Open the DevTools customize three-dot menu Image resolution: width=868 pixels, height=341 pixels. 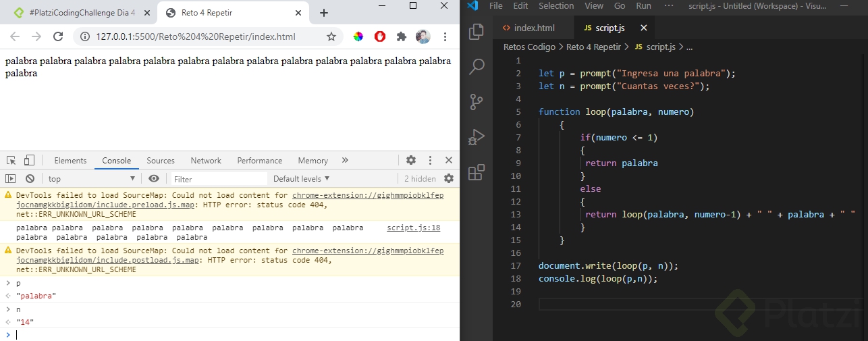pos(430,160)
